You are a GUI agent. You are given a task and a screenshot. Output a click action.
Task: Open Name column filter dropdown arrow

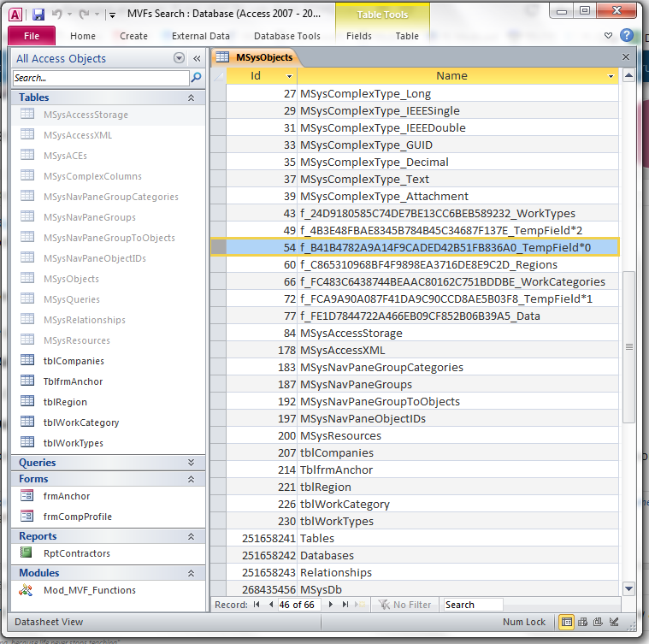[x=611, y=76]
